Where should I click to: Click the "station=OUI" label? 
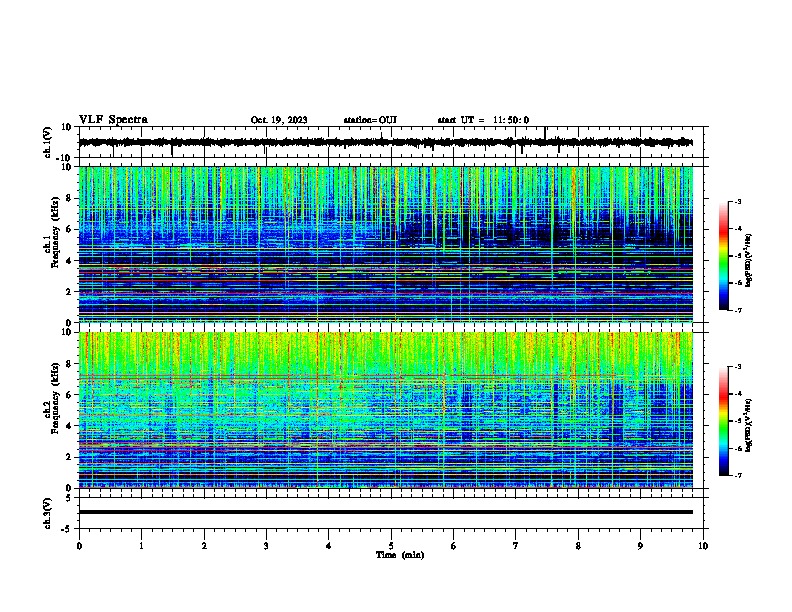point(370,120)
